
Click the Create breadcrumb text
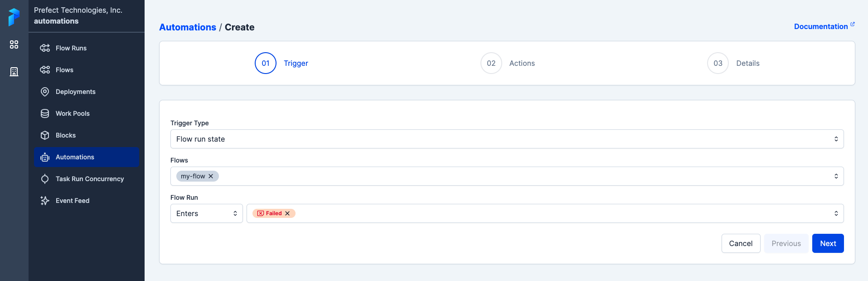click(x=239, y=27)
